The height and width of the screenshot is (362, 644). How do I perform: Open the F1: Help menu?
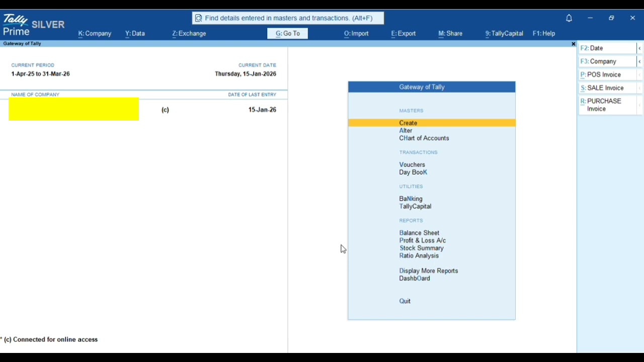point(544,34)
